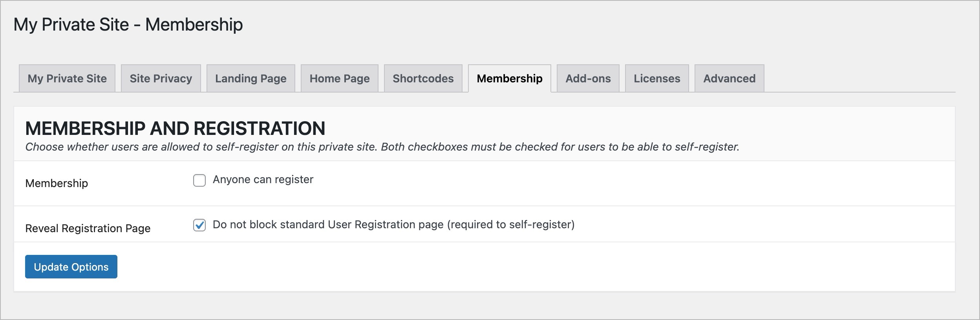
Task: Enable the Anyone can register checkbox
Action: [199, 180]
